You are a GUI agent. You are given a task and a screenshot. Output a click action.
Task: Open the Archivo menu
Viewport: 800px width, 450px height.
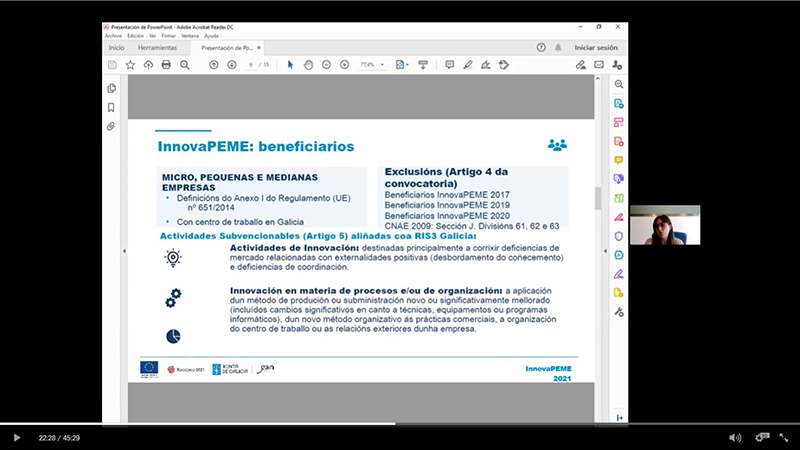[x=113, y=36]
